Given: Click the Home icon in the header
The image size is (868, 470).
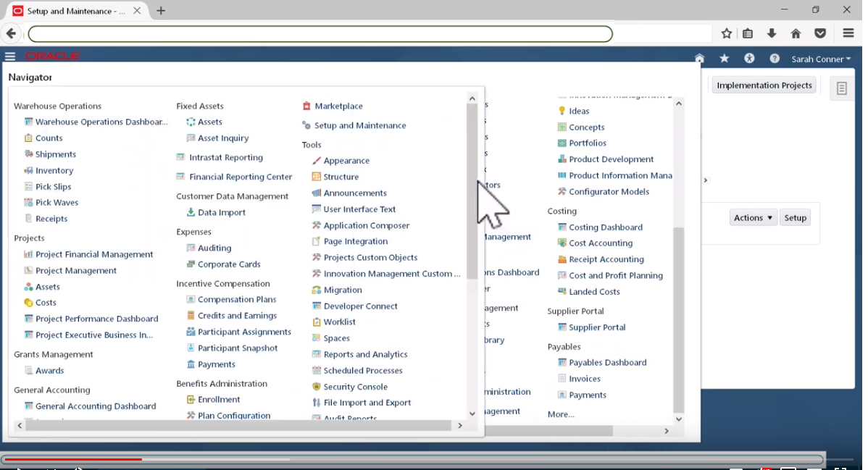Looking at the screenshot, I should click(x=699, y=58).
